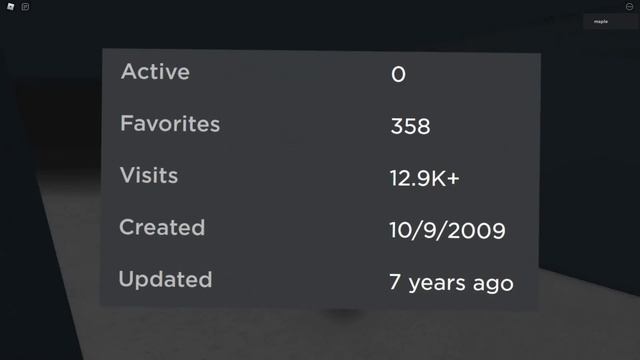Click the 358 favorites value
Screen dimensions: 640x360
click(x=410, y=127)
